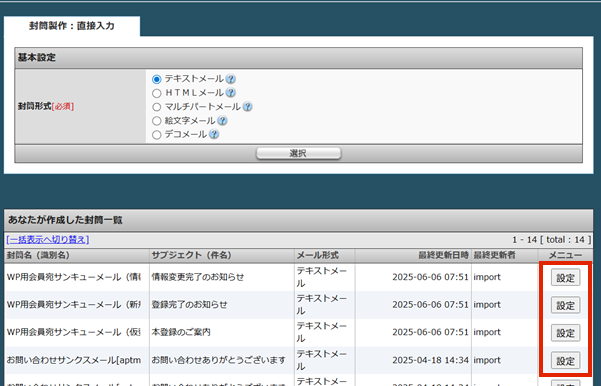This screenshot has width=601, height=386.
Task: Click the date 2025-04-18 14:34
Action: tap(430, 360)
